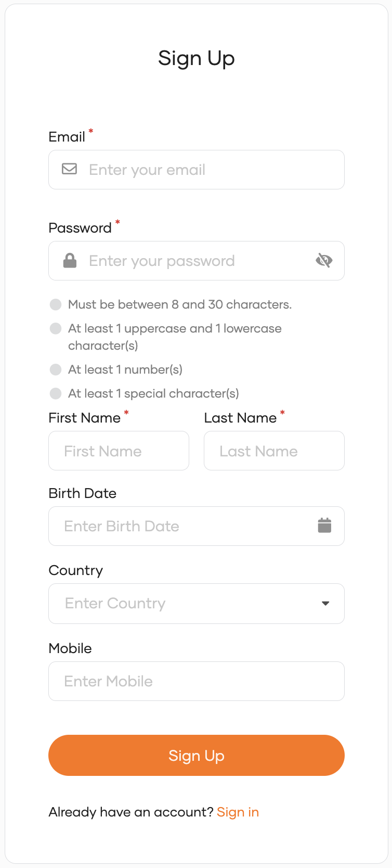Viewport: 392px width, 868px height.
Task: Click the special character requirement indicator
Action: tap(56, 393)
